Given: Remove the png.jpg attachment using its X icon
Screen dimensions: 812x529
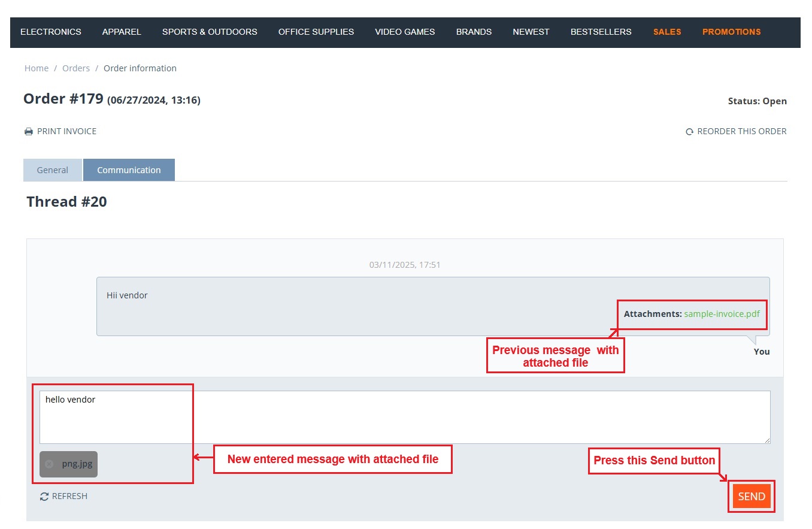Looking at the screenshot, I should point(49,464).
